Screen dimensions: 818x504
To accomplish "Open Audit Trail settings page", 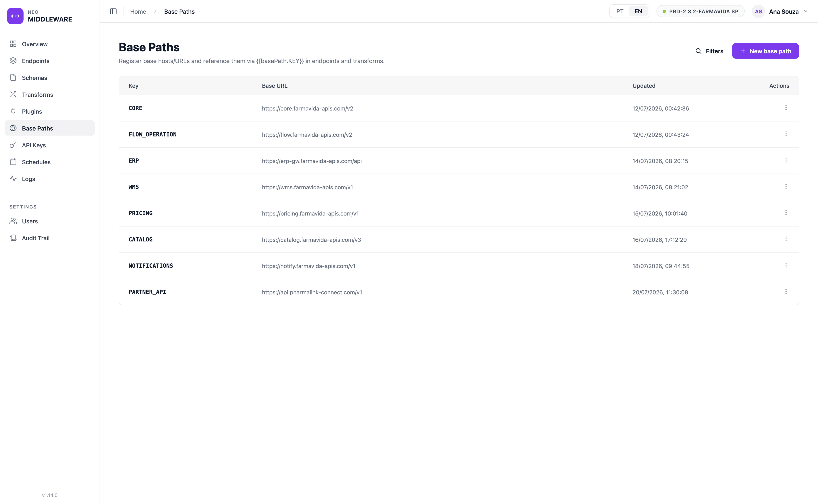I will (x=50, y=238).
